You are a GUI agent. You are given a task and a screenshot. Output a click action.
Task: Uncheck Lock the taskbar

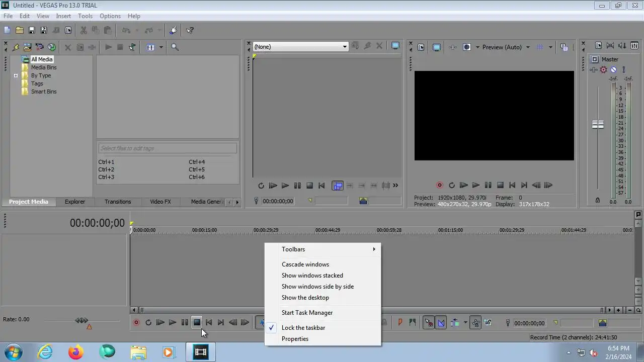pos(323,328)
